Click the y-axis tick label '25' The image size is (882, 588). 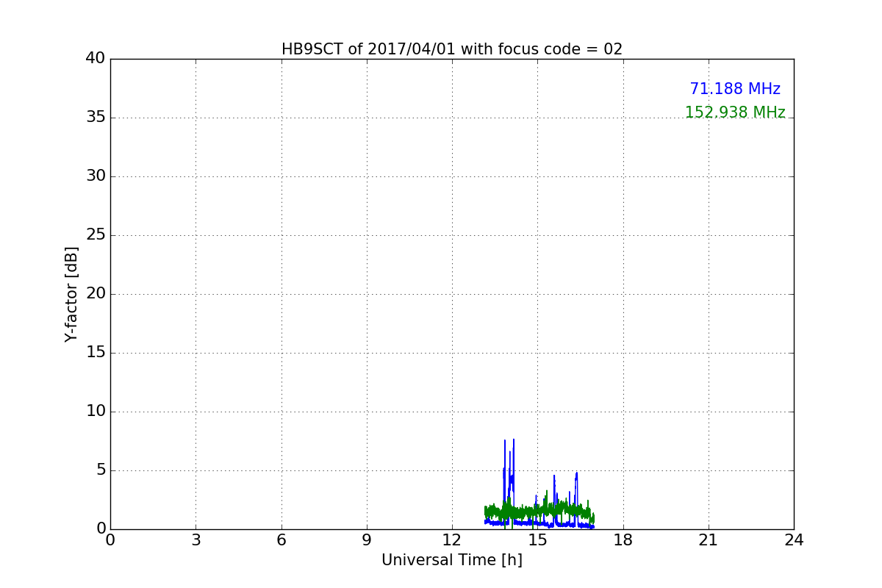(96, 235)
